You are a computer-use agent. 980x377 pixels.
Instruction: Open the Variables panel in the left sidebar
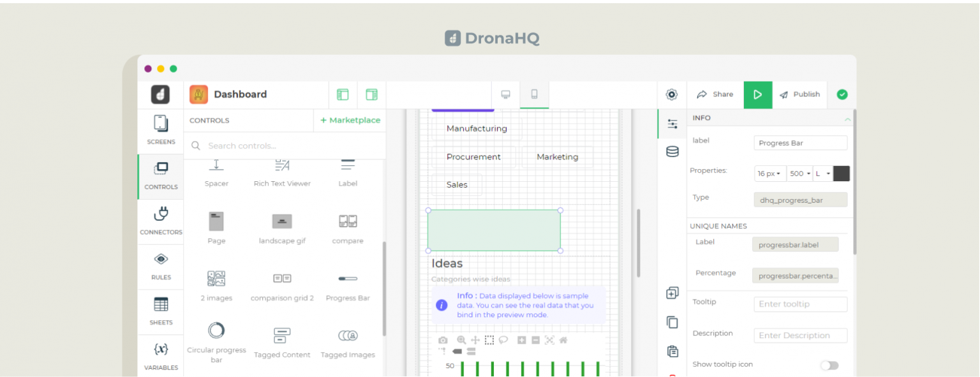click(x=160, y=356)
